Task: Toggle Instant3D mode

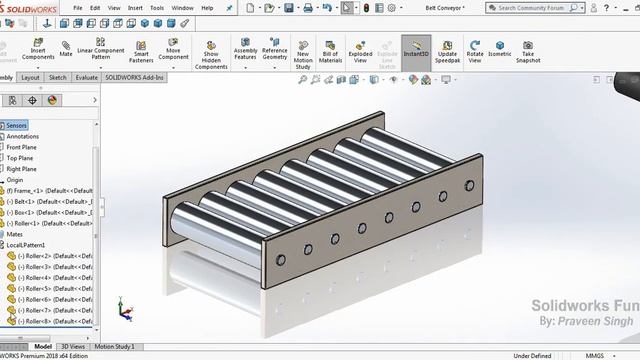Action: [416, 53]
